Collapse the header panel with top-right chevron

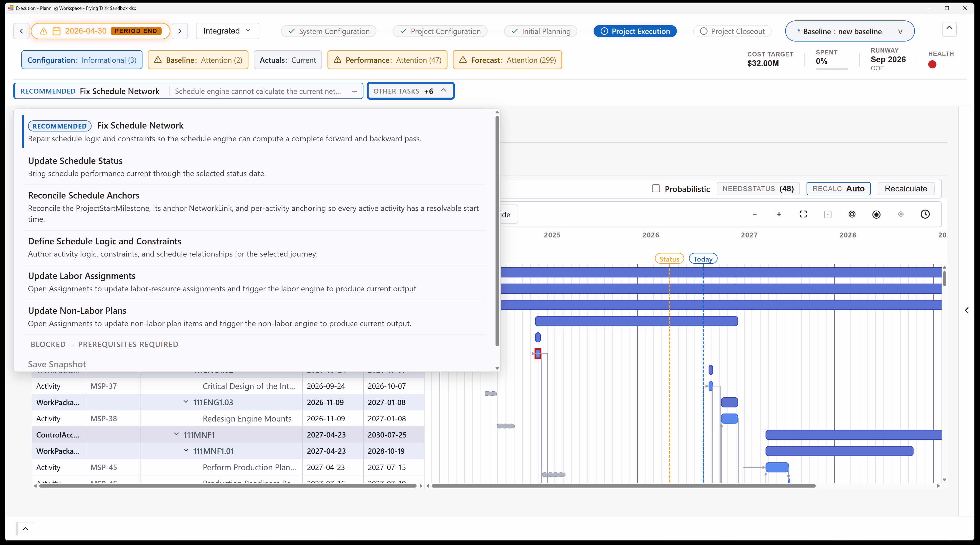pos(949,29)
